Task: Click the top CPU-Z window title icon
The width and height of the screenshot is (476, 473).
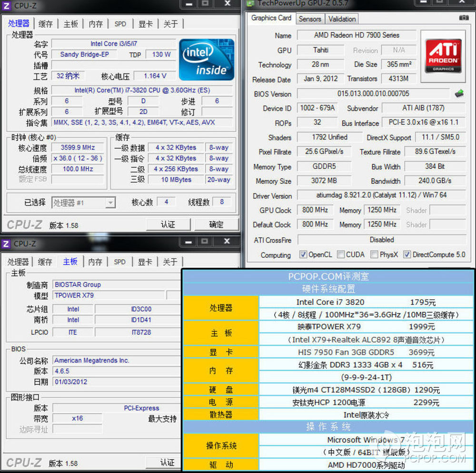Action: 6,5
